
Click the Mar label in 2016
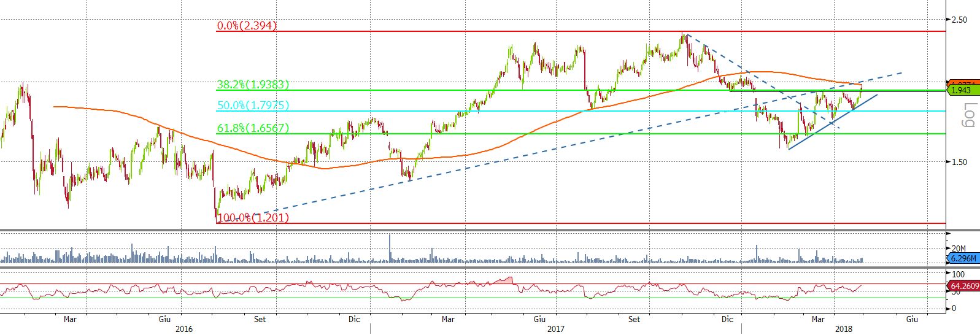pyautogui.click(x=70, y=319)
